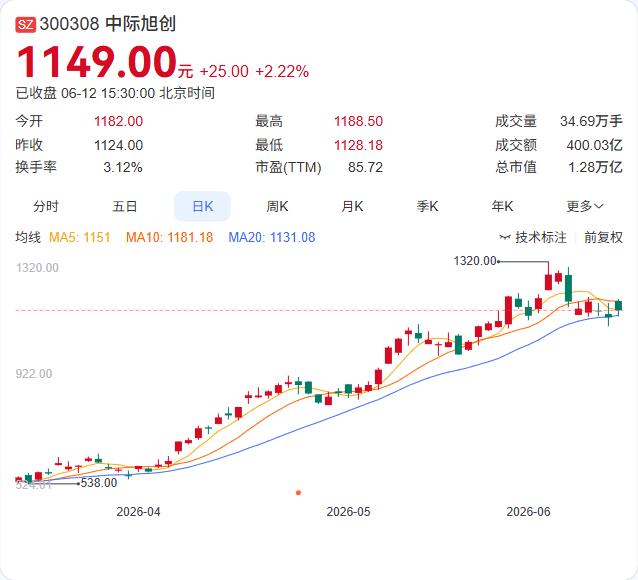The width and height of the screenshot is (638, 580).
Task: Click the orange dot marker below the chart
Action: 298,493
